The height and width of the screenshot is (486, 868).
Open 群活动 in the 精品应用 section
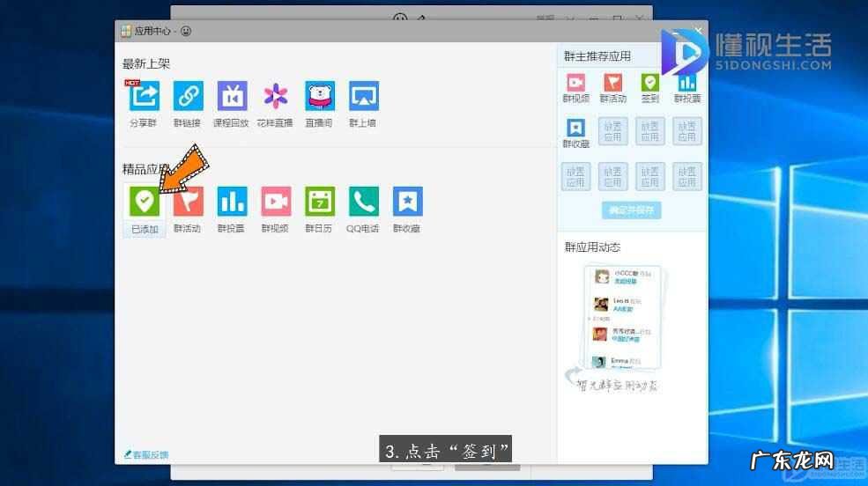[x=188, y=202]
